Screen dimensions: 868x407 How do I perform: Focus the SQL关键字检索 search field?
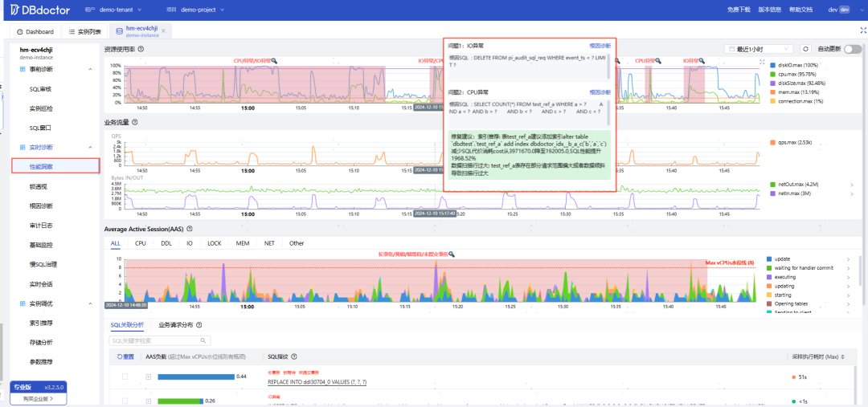[x=160, y=340]
